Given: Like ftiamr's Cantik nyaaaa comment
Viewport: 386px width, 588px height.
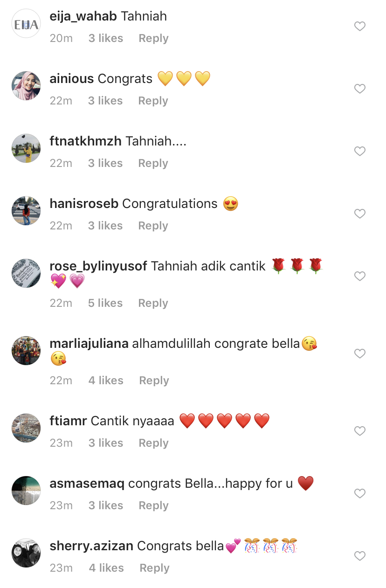Looking at the screenshot, I should pos(360,431).
